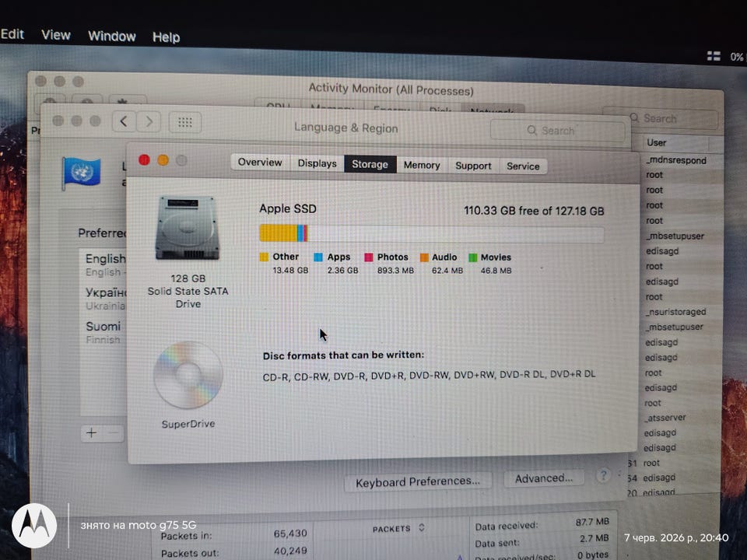Open the Help menu
The image size is (747, 560).
click(167, 37)
